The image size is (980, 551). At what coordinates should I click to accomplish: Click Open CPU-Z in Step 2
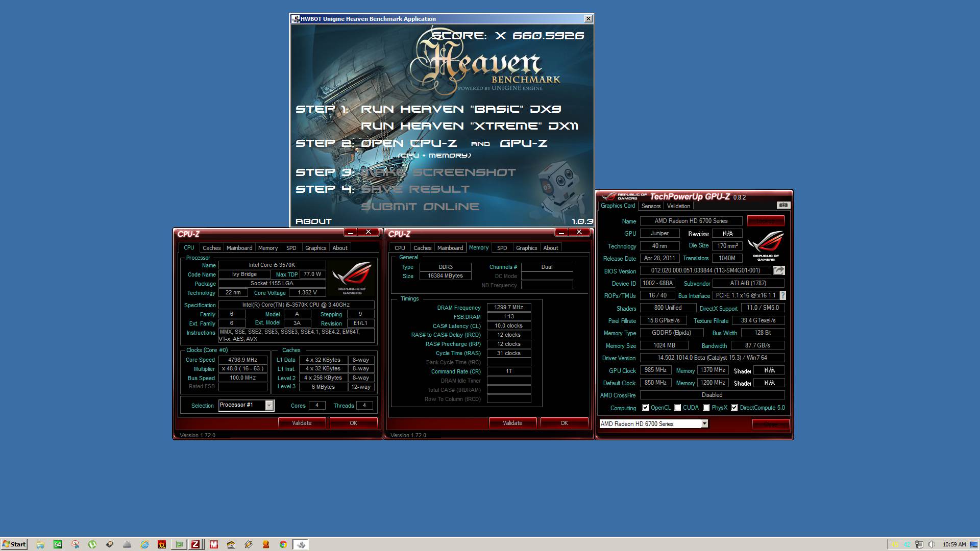409,143
